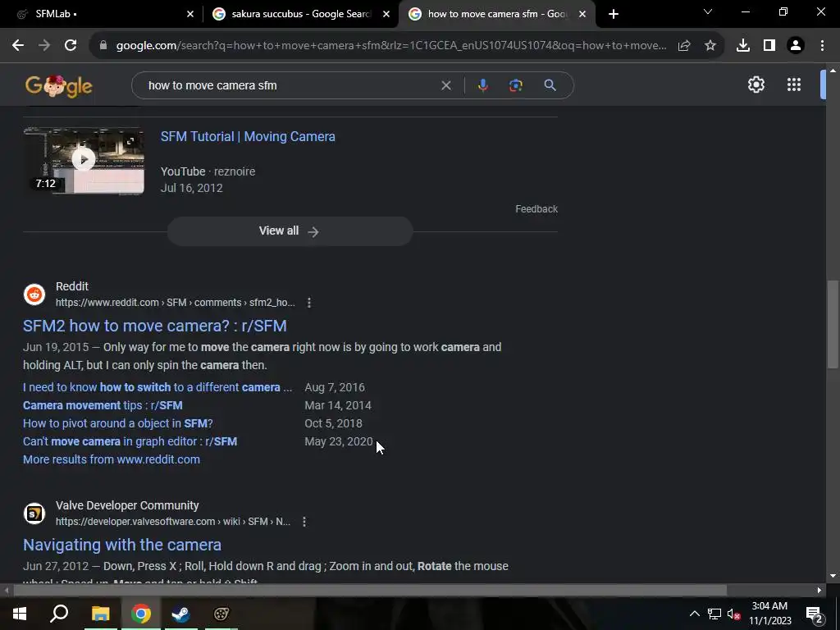Open taskbar search
Screen dimensions: 840x630
coord(59,614)
